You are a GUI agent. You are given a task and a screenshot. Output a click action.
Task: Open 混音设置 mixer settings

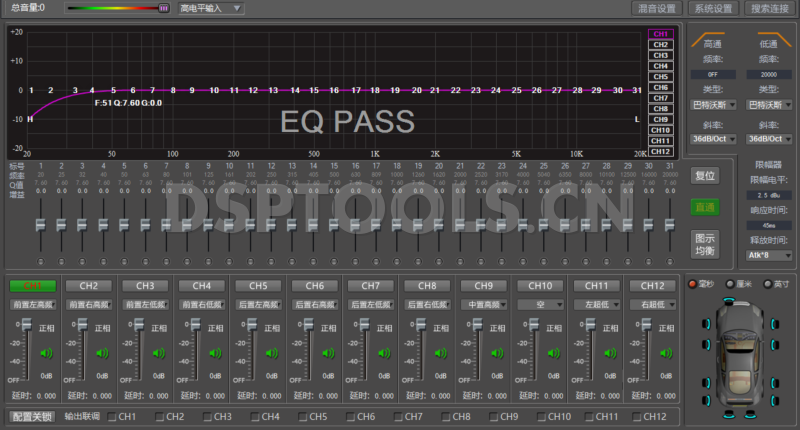point(656,8)
